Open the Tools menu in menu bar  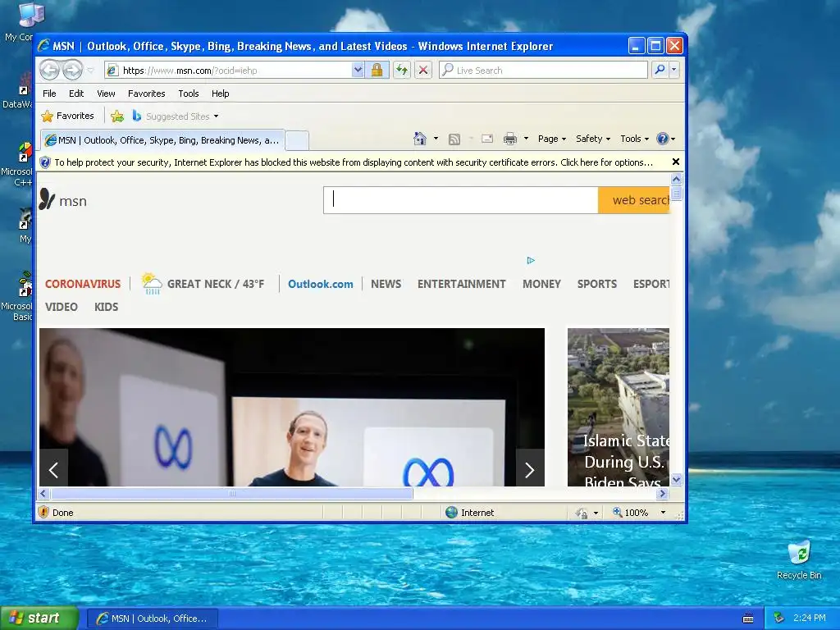[x=189, y=94]
